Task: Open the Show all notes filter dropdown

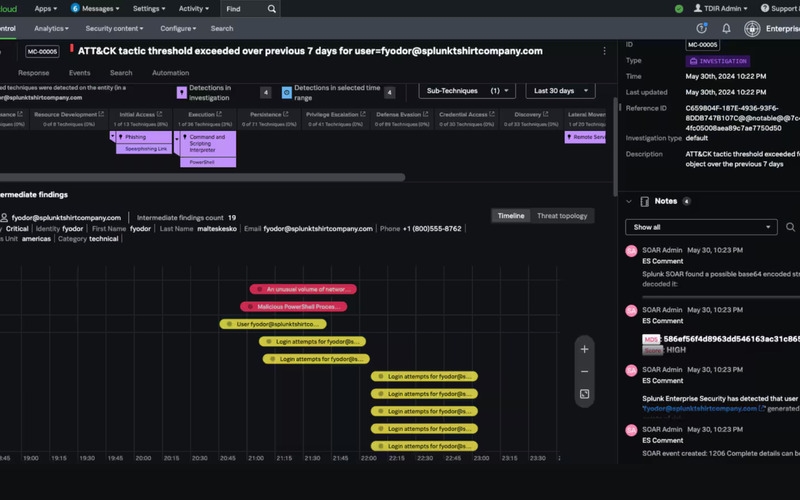Action: [x=701, y=227]
